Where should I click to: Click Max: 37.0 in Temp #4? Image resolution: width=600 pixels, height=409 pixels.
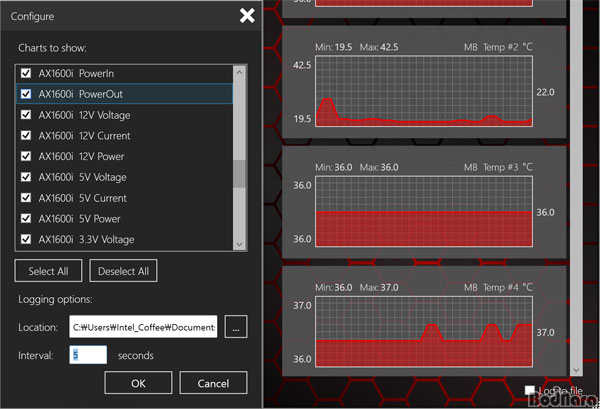point(379,287)
